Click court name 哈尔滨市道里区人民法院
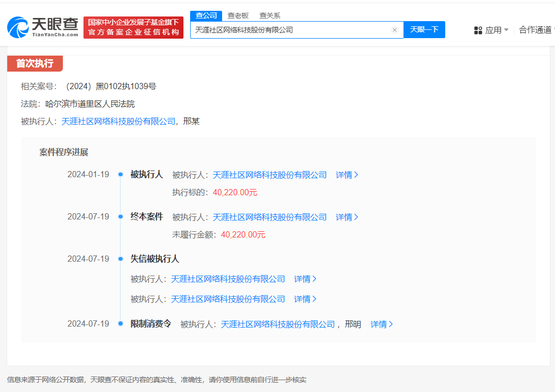Viewport: 555px width, 392px height. pyautogui.click(x=90, y=104)
